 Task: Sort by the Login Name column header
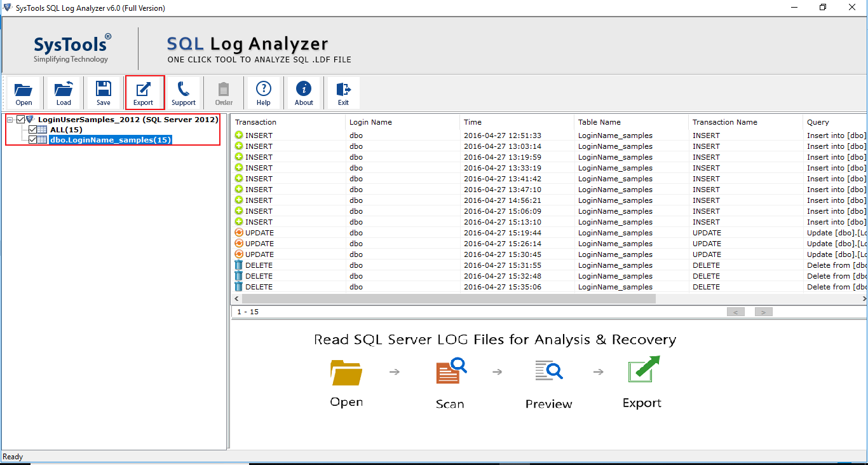(403, 122)
